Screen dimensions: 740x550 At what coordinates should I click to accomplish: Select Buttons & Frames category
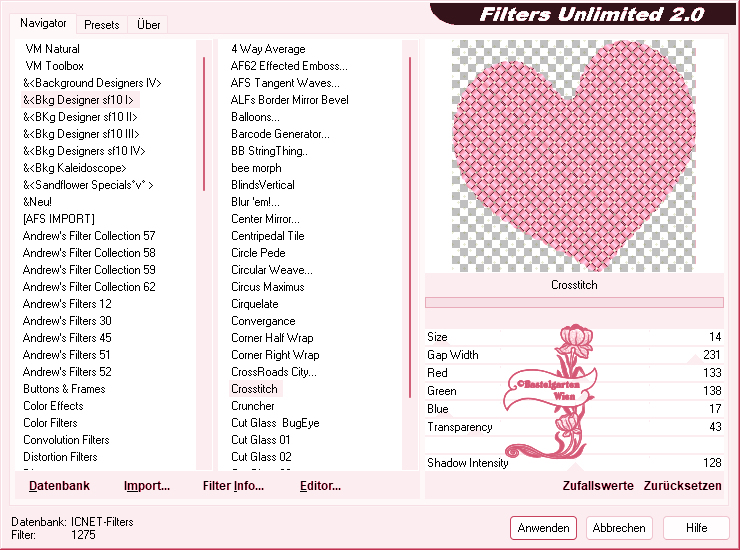coord(64,389)
